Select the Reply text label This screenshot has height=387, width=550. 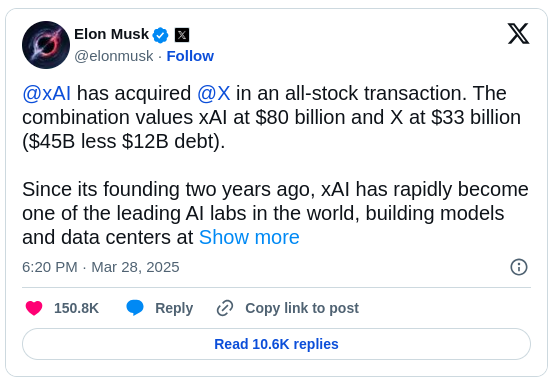pyautogui.click(x=174, y=308)
